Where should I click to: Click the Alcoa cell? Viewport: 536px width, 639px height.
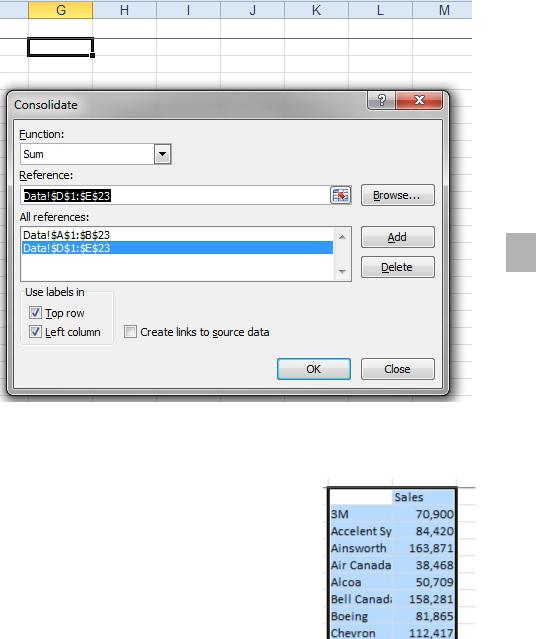[x=361, y=582]
